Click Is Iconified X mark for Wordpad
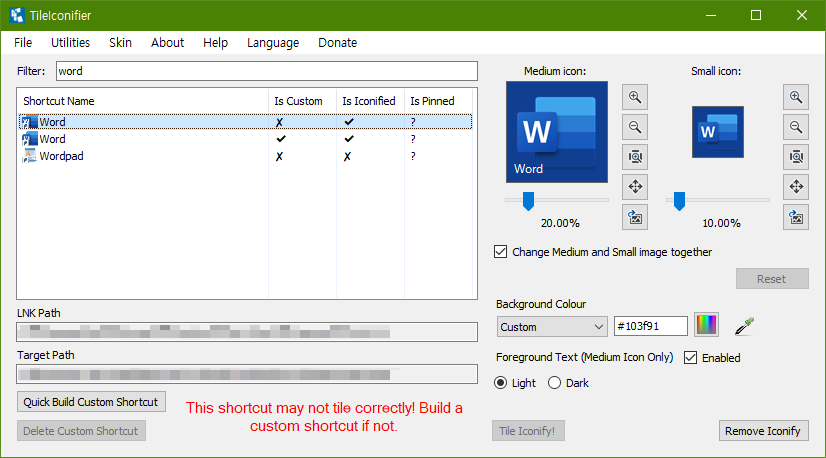This screenshot has width=826, height=458. 347,157
